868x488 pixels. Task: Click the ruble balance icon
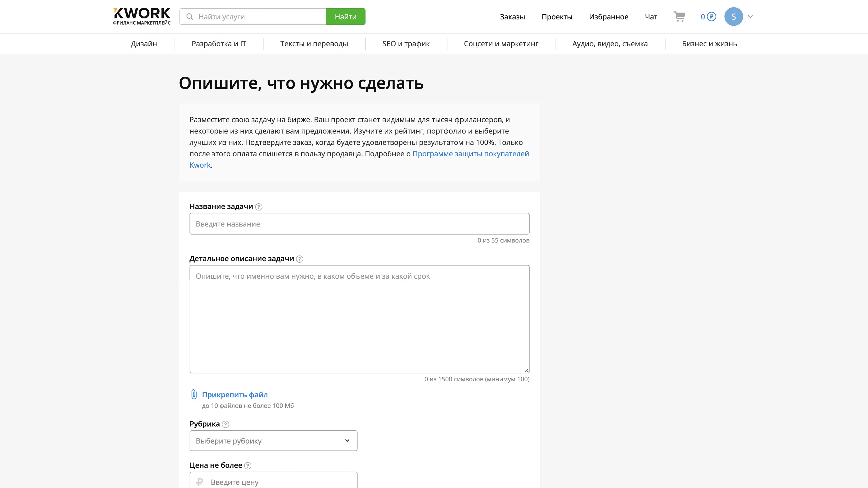pos(711,16)
